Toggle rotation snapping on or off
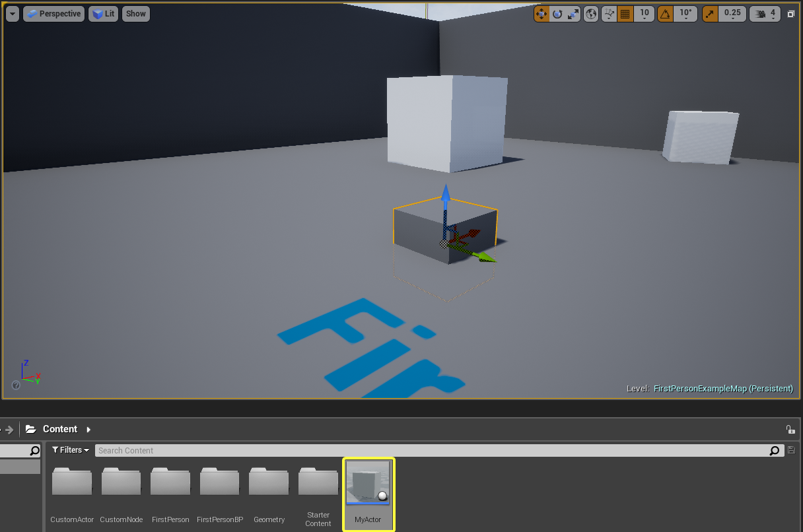 (x=666, y=14)
